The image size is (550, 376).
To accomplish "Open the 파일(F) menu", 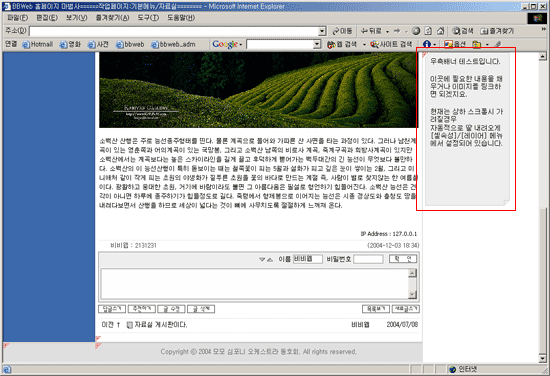I will click(18, 18).
